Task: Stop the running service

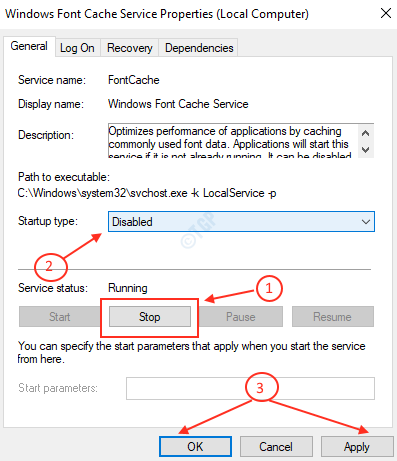Action: (x=150, y=317)
